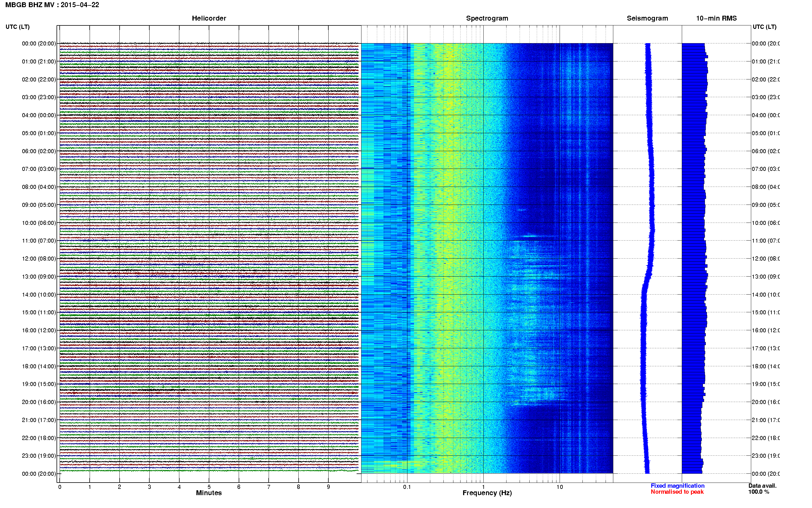Click the left time label 23:00 (19:00)
The image size is (812, 508).
pyautogui.click(x=39, y=456)
